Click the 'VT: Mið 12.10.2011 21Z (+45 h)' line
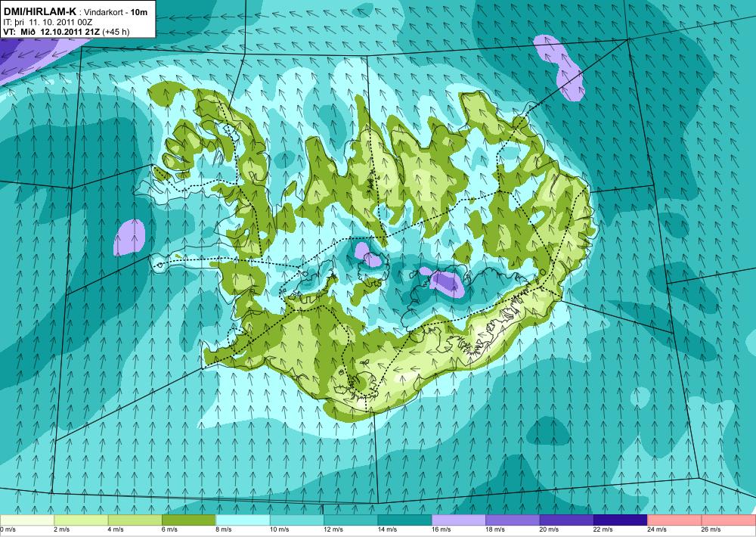 (66, 32)
